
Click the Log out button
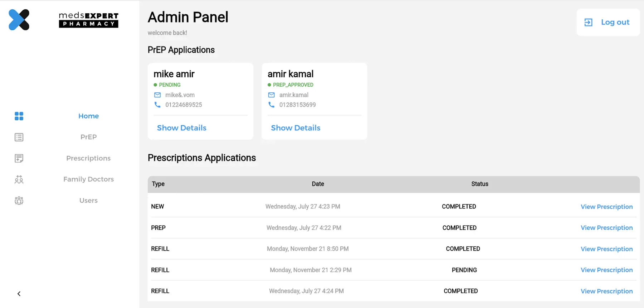click(x=608, y=22)
